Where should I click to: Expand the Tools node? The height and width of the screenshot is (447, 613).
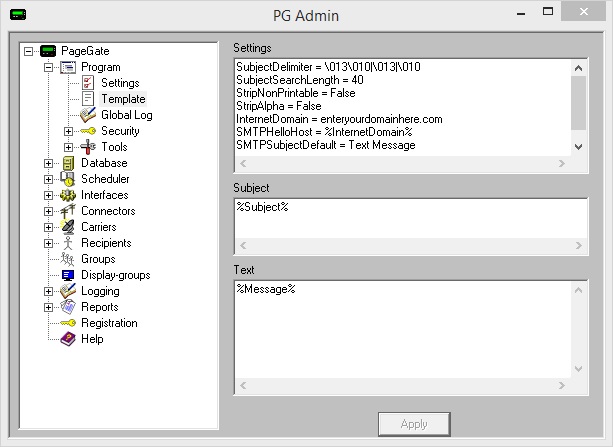pyautogui.click(x=68, y=147)
